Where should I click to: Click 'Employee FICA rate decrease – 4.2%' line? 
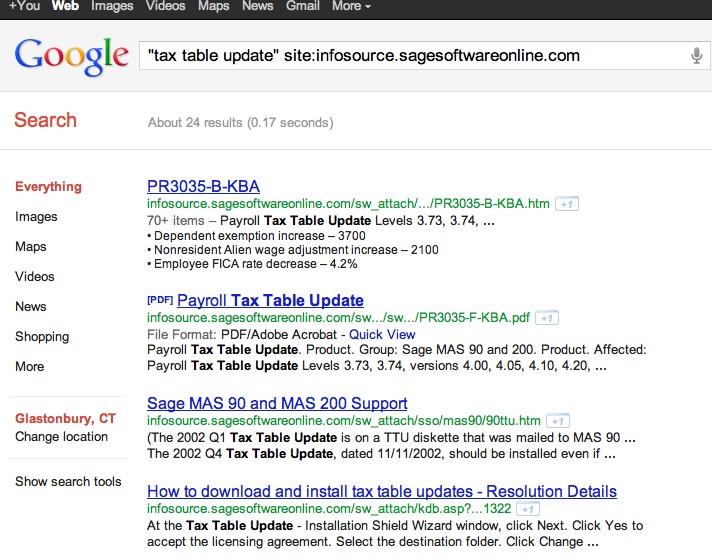[252, 264]
